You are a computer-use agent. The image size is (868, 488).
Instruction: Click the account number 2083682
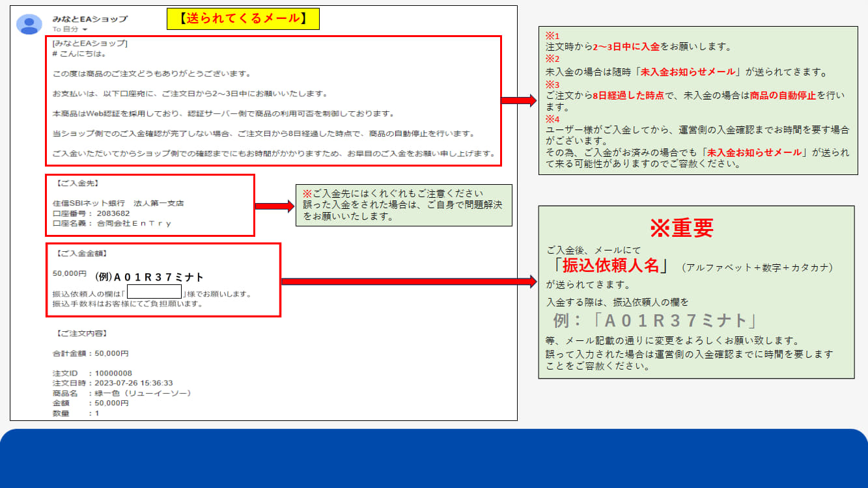point(113,213)
